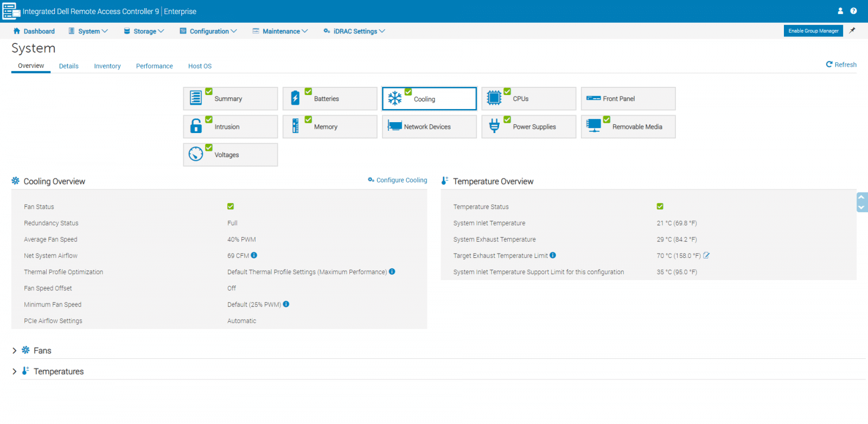868x424 pixels.
Task: Click the Front Panel tile icon
Action: point(593,98)
